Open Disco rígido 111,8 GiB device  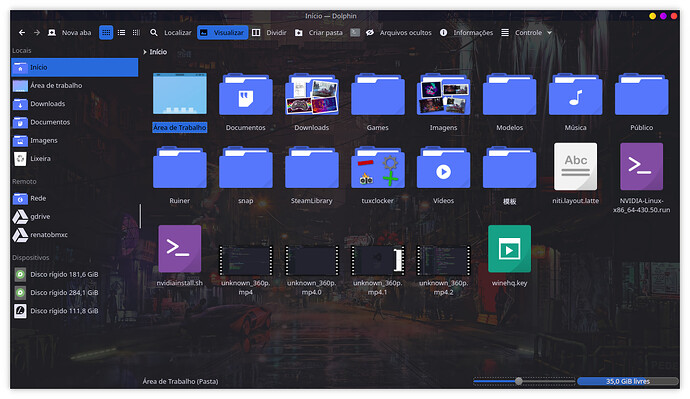pos(74,311)
